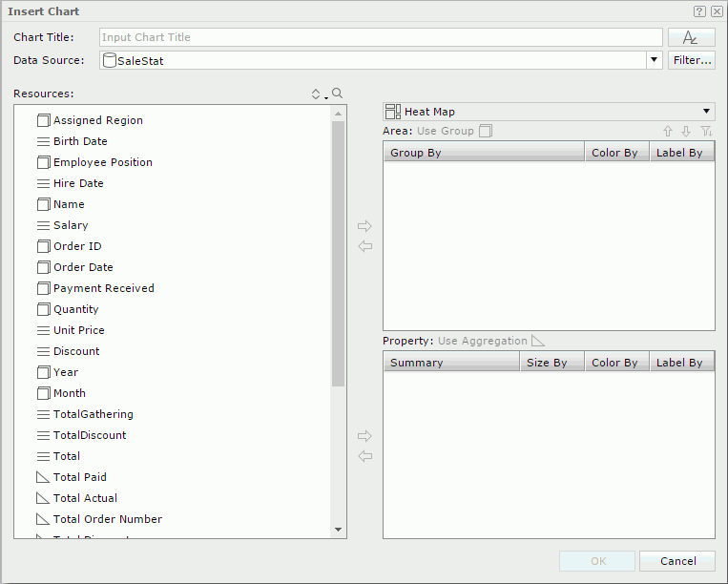Click the Size By column header
The height and width of the screenshot is (584, 728).
[x=547, y=363]
